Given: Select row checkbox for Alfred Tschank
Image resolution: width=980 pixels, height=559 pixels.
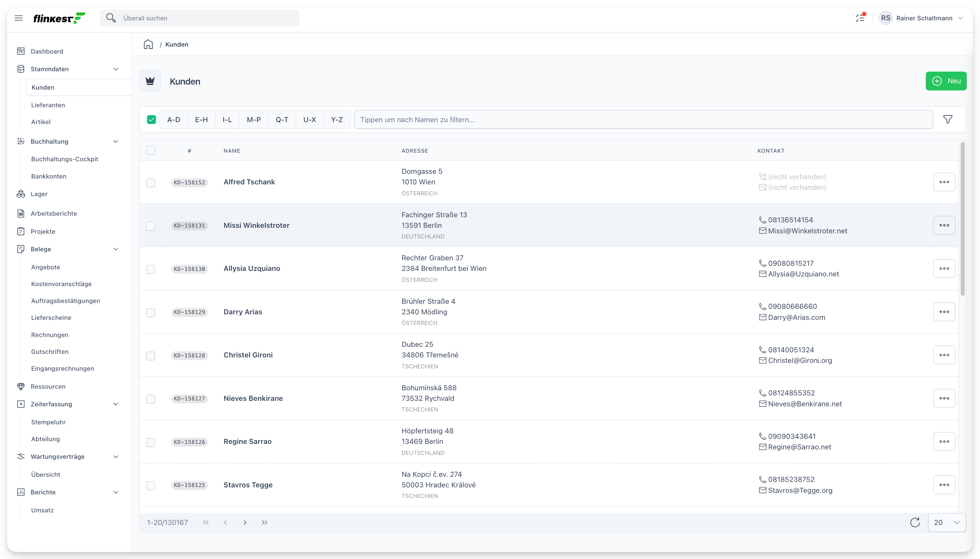Looking at the screenshot, I should click(151, 183).
